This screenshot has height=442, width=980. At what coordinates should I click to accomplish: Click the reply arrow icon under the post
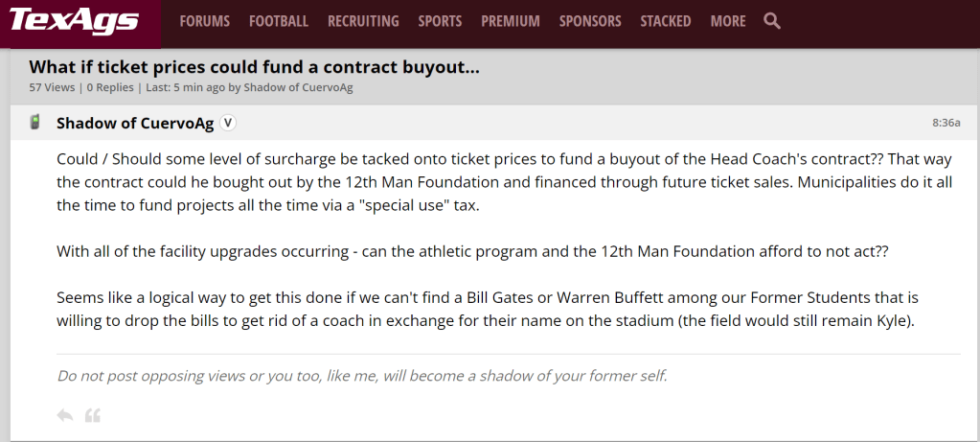(x=65, y=415)
